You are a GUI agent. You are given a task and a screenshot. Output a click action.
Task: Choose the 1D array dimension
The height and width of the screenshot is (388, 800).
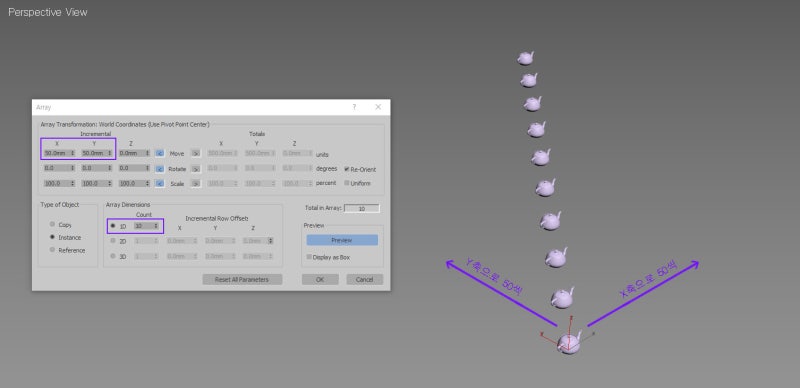click(x=113, y=226)
